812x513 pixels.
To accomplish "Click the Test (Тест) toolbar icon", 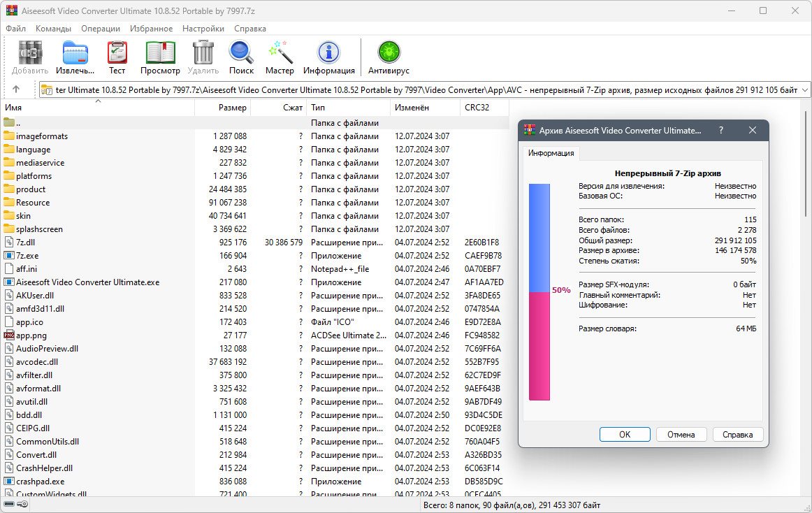I will (x=117, y=55).
